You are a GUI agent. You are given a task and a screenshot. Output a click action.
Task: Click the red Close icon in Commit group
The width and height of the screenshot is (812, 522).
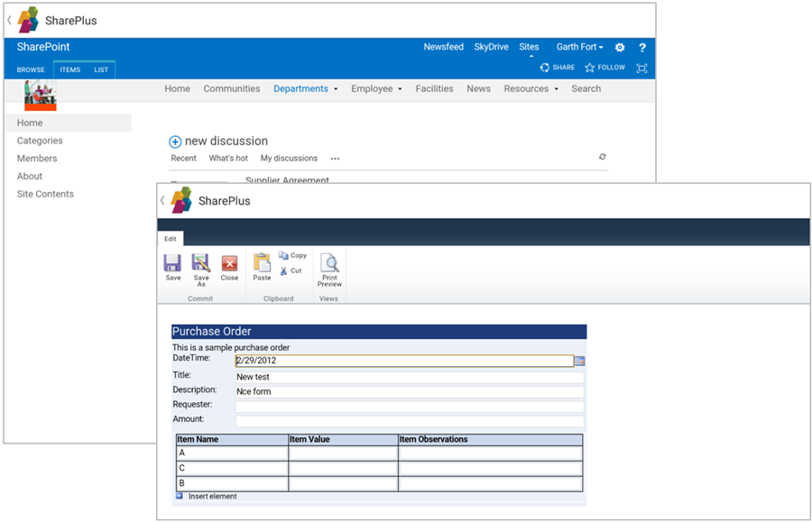click(229, 263)
